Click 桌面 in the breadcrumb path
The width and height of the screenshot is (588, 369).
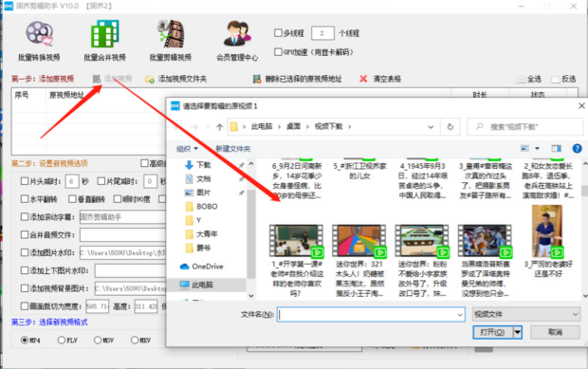pyautogui.click(x=294, y=126)
